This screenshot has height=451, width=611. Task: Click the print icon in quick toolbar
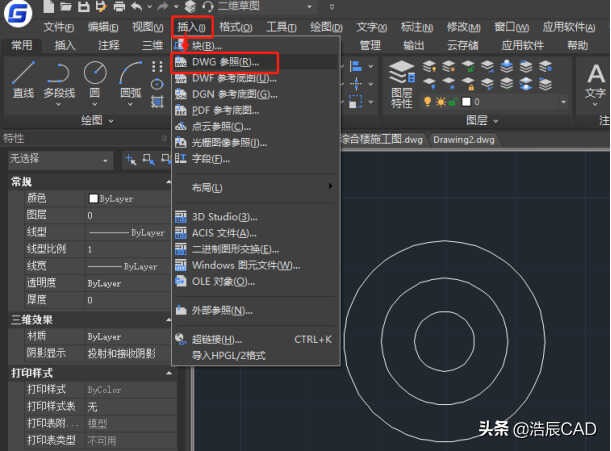tap(119, 6)
